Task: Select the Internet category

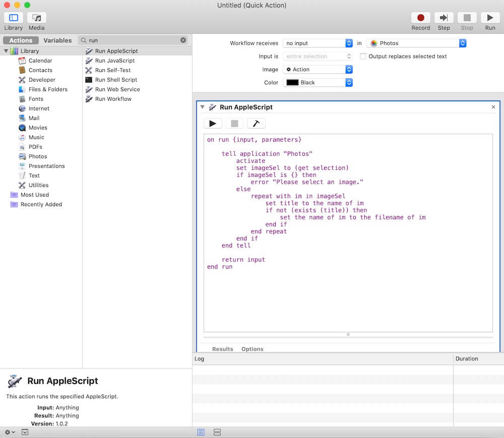Action: tap(39, 108)
